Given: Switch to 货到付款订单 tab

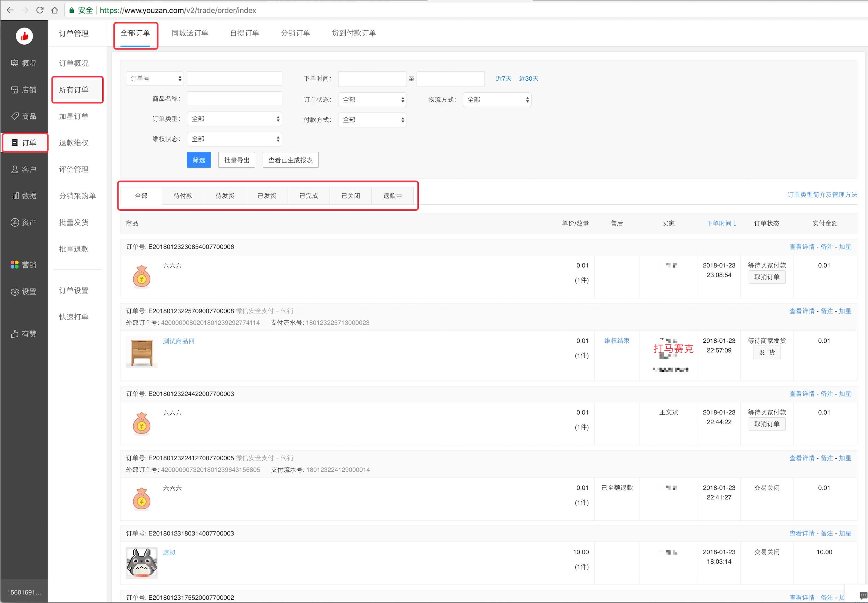Looking at the screenshot, I should point(354,33).
